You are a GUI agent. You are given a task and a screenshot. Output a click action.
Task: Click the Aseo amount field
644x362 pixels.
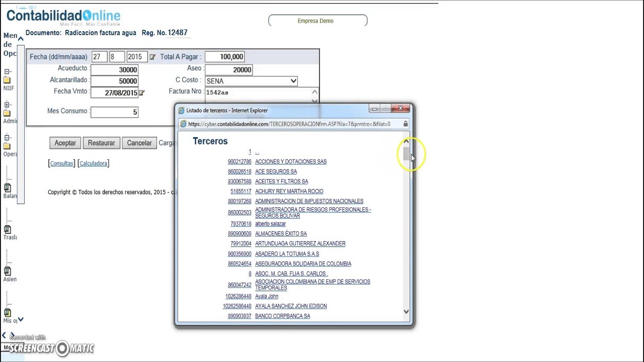click(x=228, y=70)
